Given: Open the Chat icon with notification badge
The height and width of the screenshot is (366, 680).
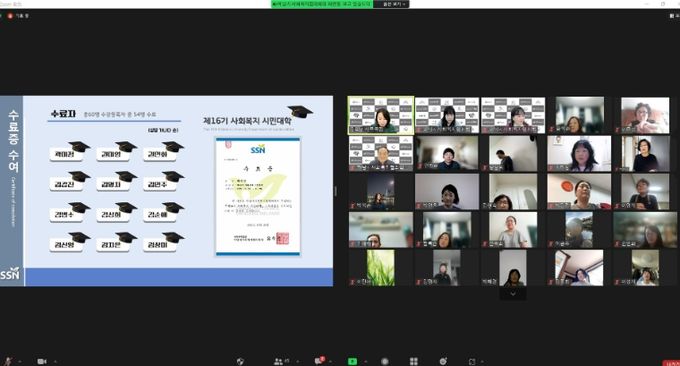Looking at the screenshot, I should [x=319, y=361].
